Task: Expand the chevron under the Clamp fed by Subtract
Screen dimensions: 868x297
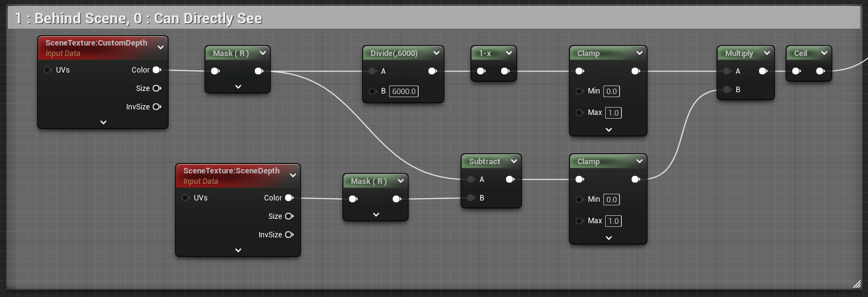Action: [x=608, y=238]
